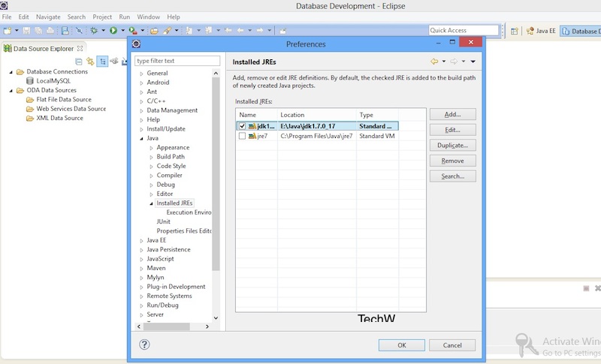This screenshot has width=601, height=364.
Task: Click the preferences tree horizontal scrollbar thumb
Action: click(167, 326)
